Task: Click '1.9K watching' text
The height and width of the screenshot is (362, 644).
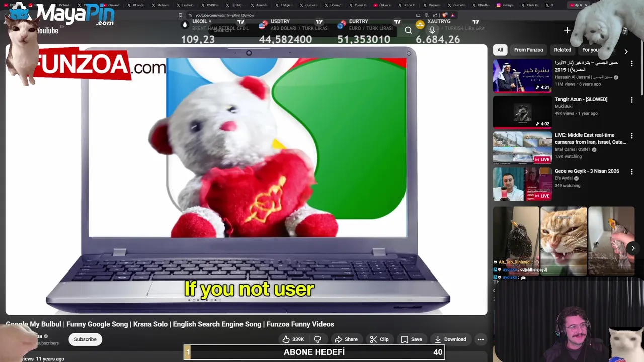Action: pos(568,156)
